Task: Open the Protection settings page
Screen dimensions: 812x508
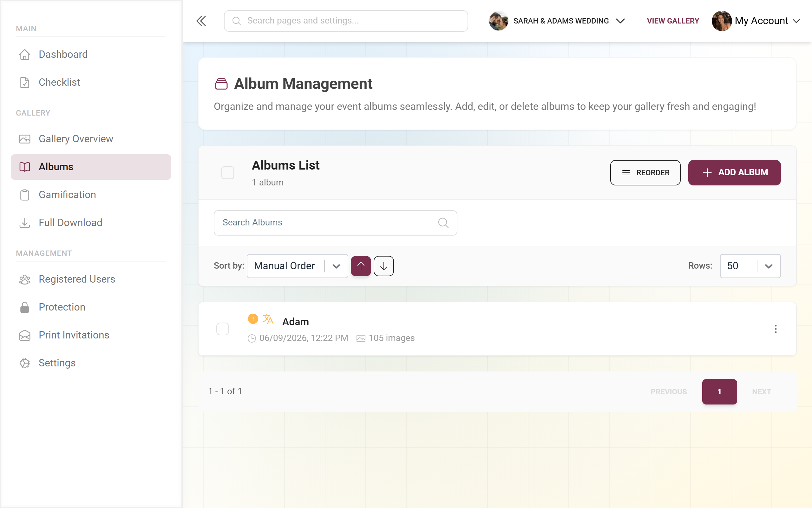Action: tap(91, 307)
